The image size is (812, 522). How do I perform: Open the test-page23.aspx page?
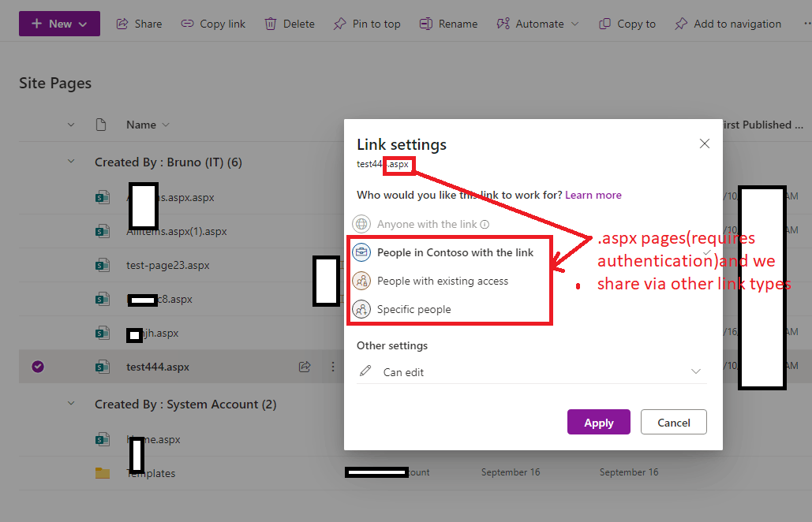click(x=168, y=266)
